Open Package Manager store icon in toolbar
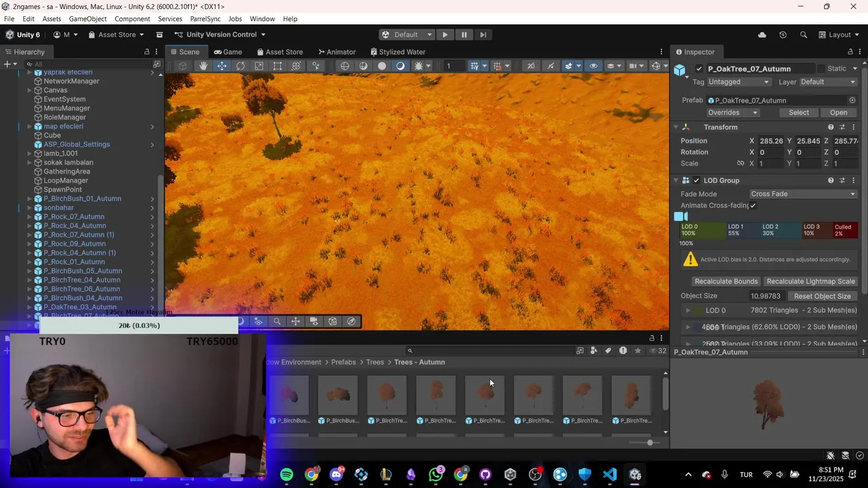Image resolution: width=868 pixels, height=488 pixels. point(159,35)
